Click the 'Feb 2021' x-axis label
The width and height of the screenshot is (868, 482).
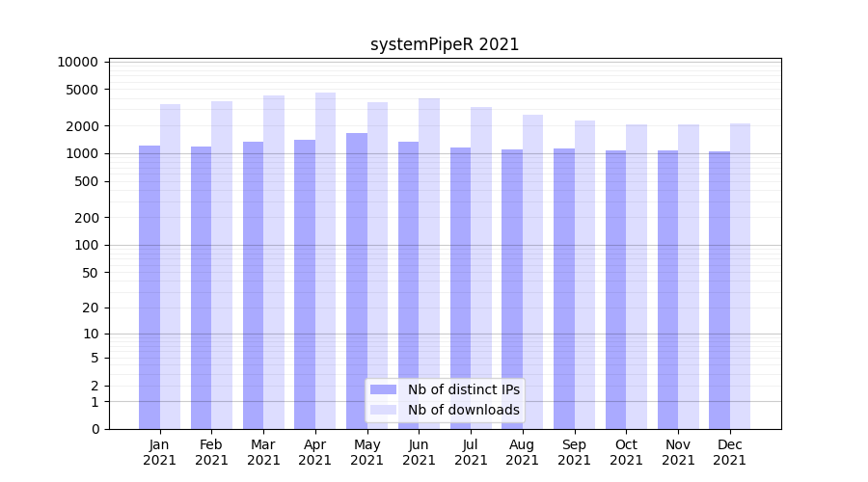point(211,452)
